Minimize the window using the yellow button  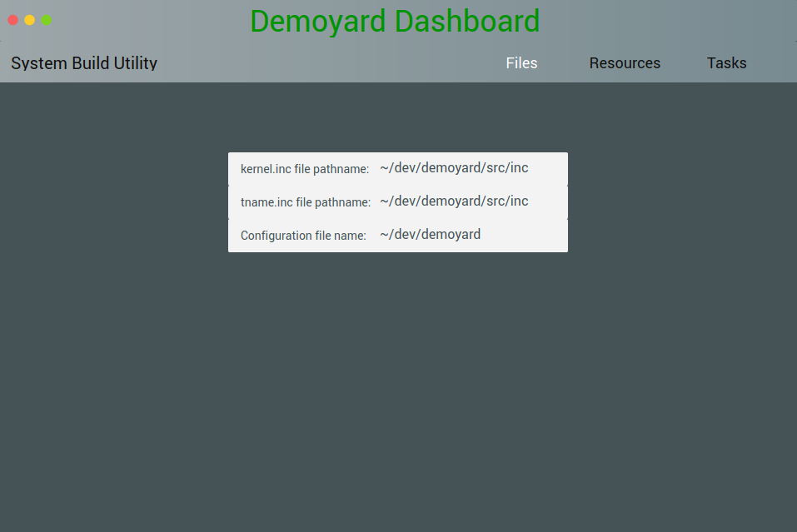30,20
